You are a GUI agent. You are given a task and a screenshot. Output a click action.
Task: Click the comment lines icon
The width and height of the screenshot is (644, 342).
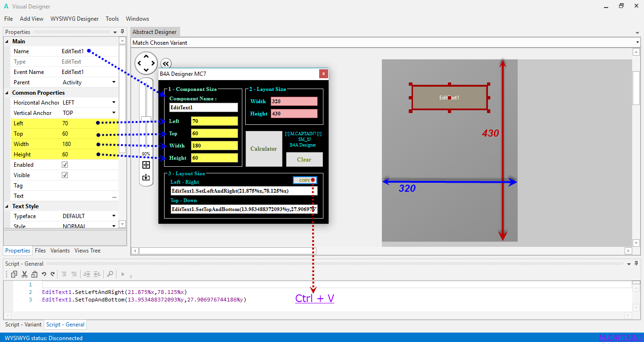click(64, 274)
